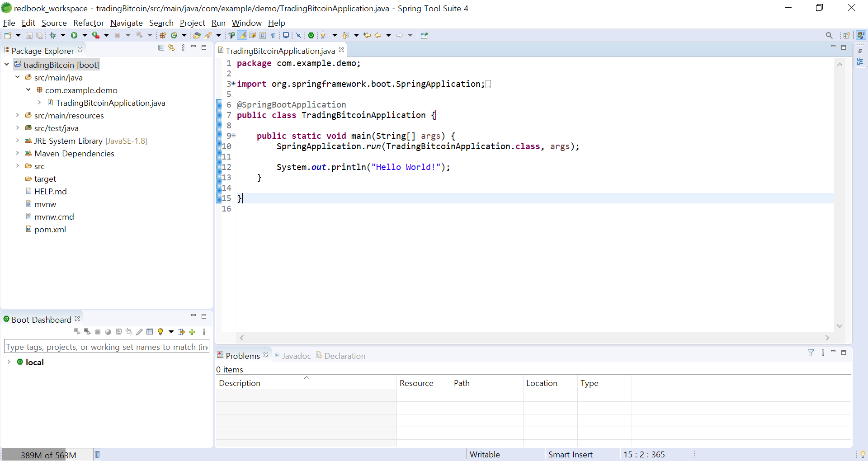Click the Open Perspective icon
Viewport: 868px width, 461px height.
(846, 35)
